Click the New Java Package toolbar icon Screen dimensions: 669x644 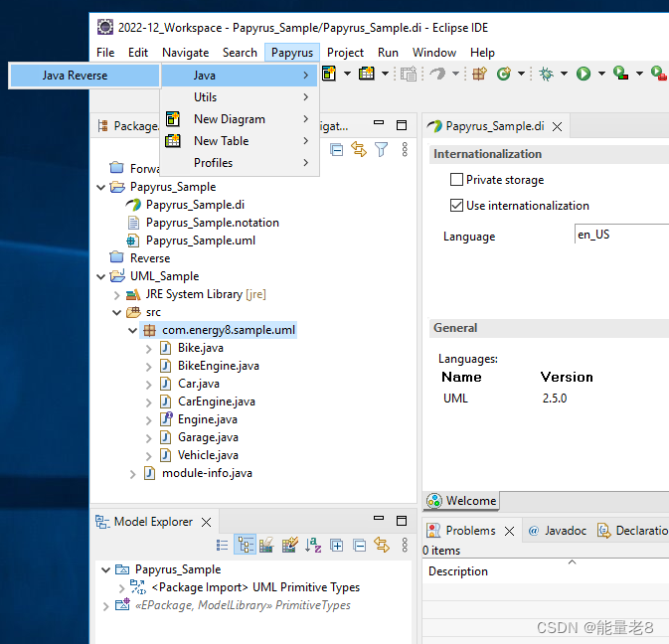pos(479,74)
